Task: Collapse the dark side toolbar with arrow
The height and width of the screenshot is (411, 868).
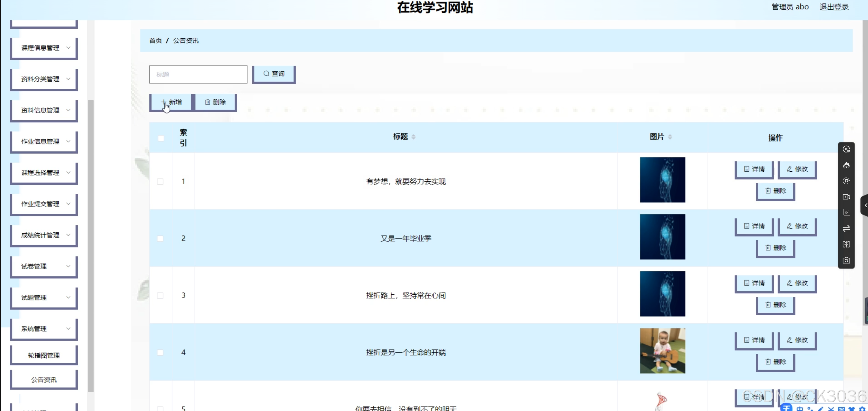Action: click(865, 205)
